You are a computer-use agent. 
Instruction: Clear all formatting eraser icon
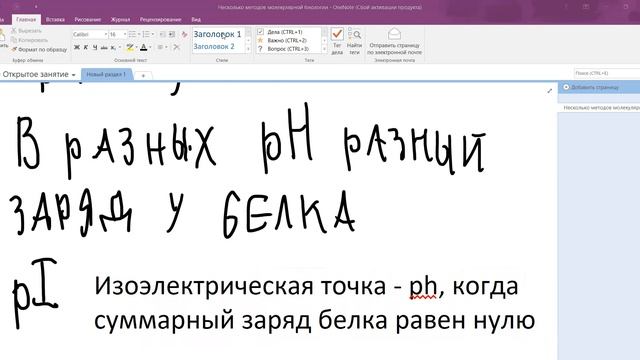point(184,35)
